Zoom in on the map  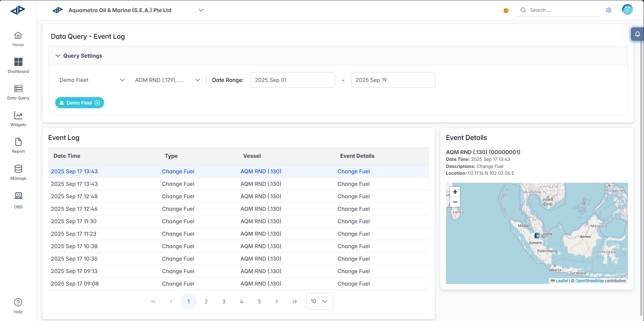click(455, 192)
